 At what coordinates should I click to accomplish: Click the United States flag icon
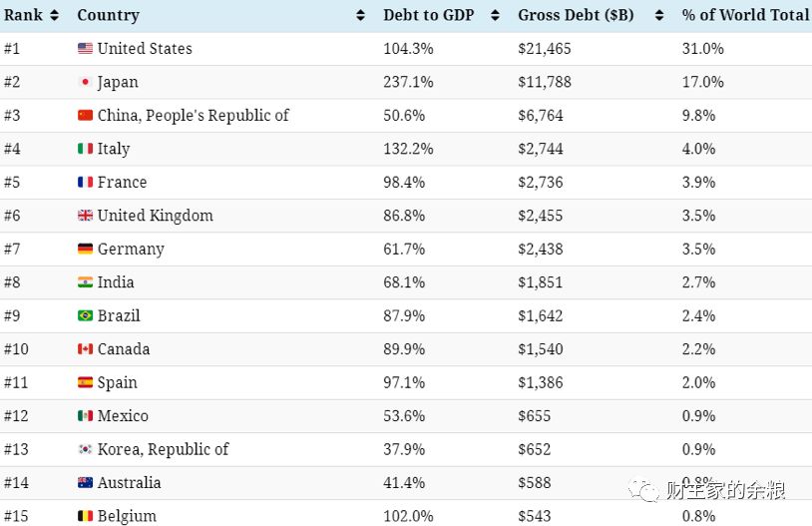[85, 48]
